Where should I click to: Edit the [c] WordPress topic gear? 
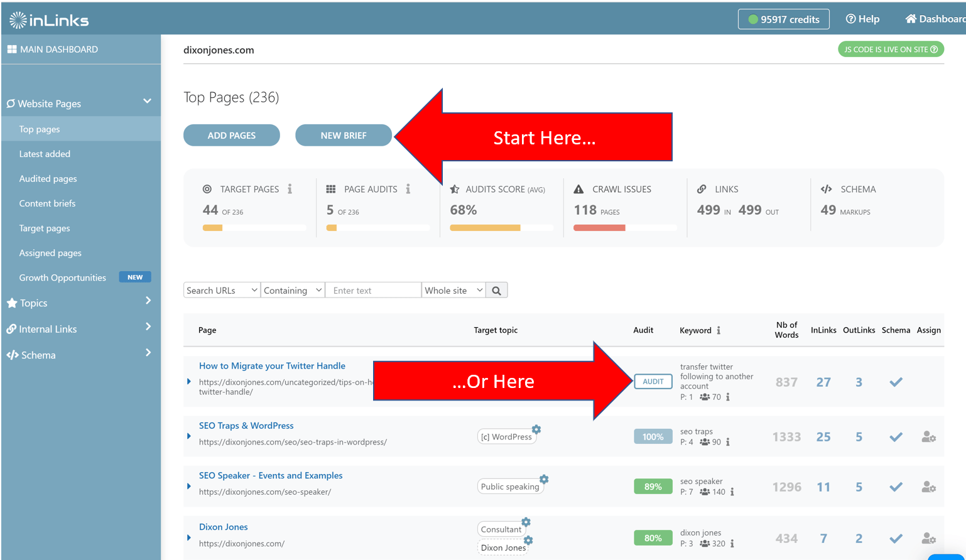tap(536, 429)
